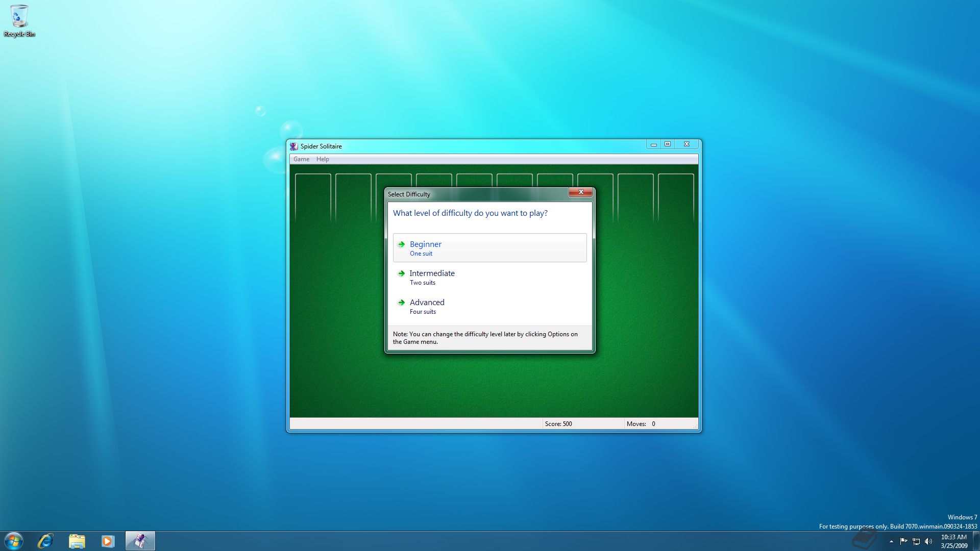Viewport: 980px width, 551px height.
Task: Launch Internet Explorer from taskbar
Action: tap(45, 541)
